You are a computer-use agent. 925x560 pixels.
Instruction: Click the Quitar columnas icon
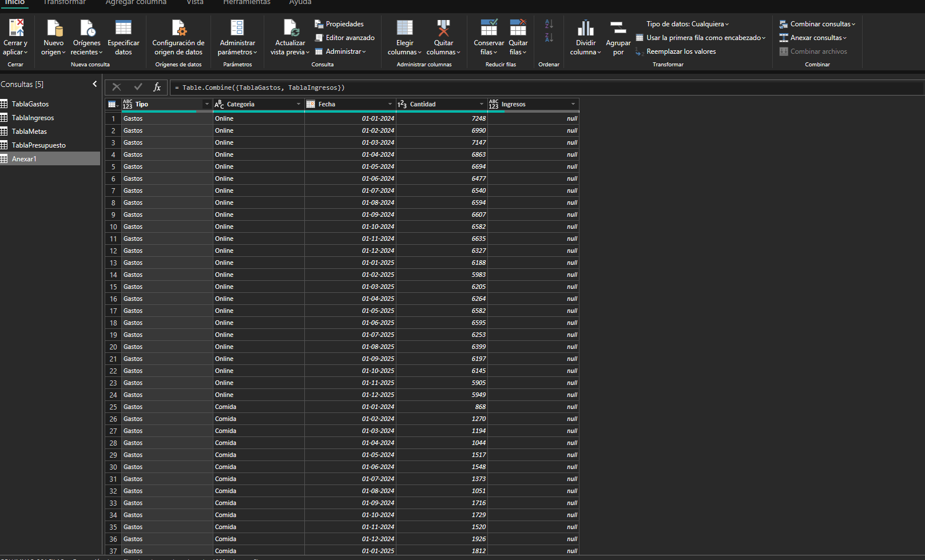[x=443, y=28]
